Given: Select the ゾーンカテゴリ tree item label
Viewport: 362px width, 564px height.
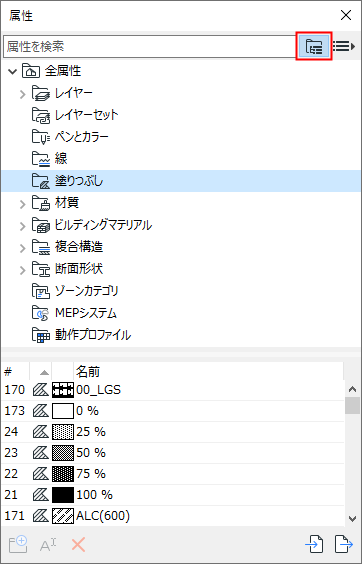Looking at the screenshot, I should tap(86, 291).
